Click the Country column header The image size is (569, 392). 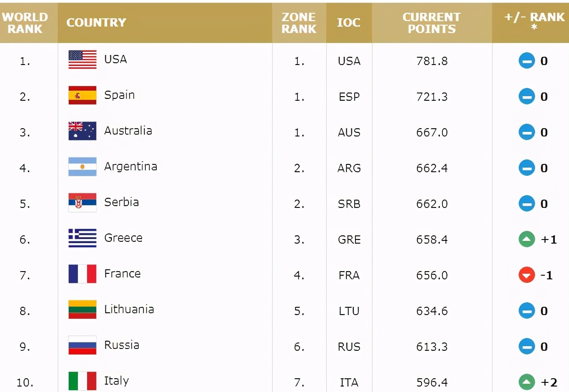(96, 22)
